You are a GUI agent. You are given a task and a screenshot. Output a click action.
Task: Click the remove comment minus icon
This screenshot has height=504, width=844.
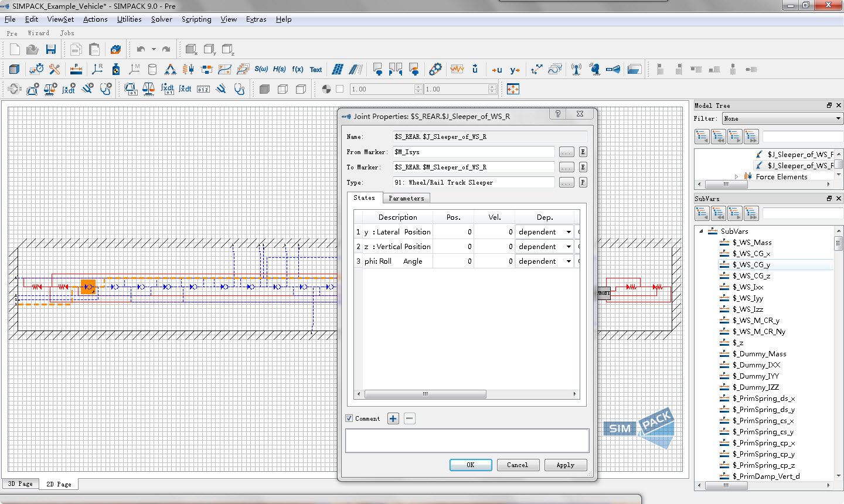tap(410, 418)
